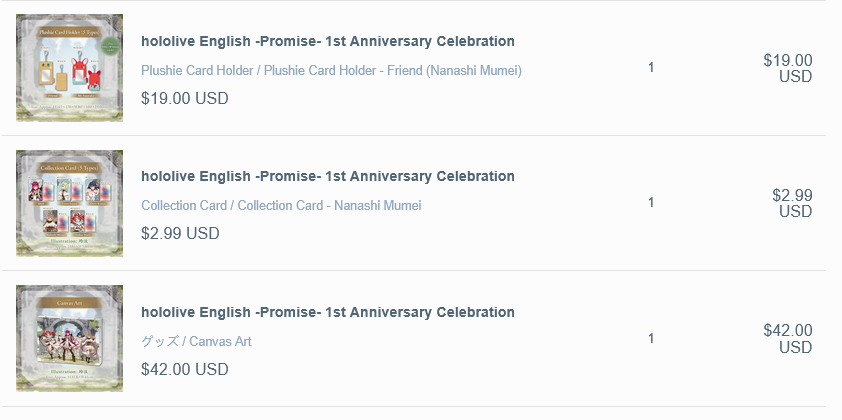Image resolution: width=842 pixels, height=420 pixels.
Task: Click quantity 1 in Collection Card row
Action: 651,202
